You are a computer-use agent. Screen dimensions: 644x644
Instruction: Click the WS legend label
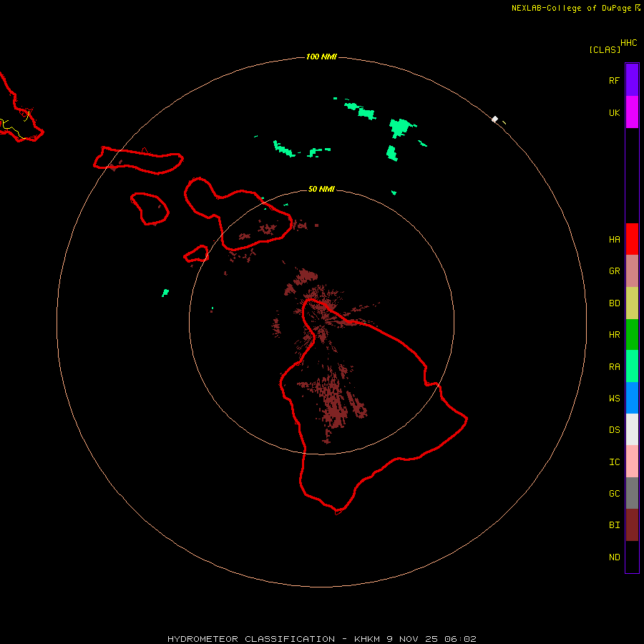tap(614, 398)
